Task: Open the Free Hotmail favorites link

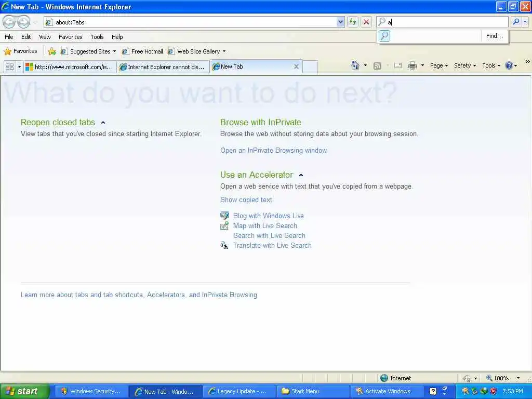Action: (142, 51)
